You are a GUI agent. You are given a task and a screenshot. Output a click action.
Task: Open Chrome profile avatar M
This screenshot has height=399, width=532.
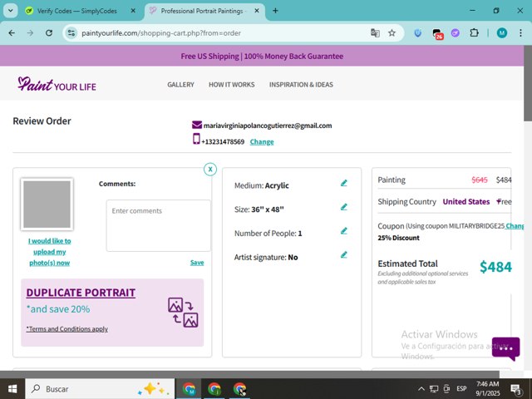[x=502, y=33]
